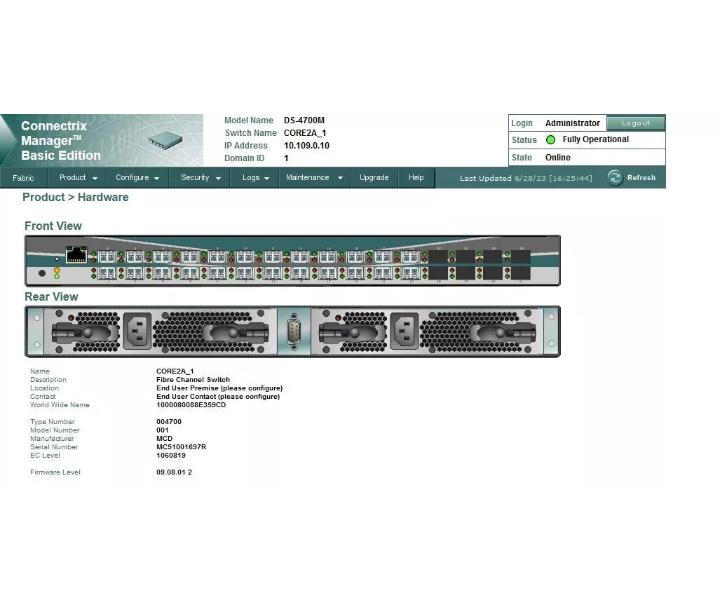This screenshot has height=600, width=720.
Task: Click the Description value Fibre Channel Switch
Action: (193, 380)
